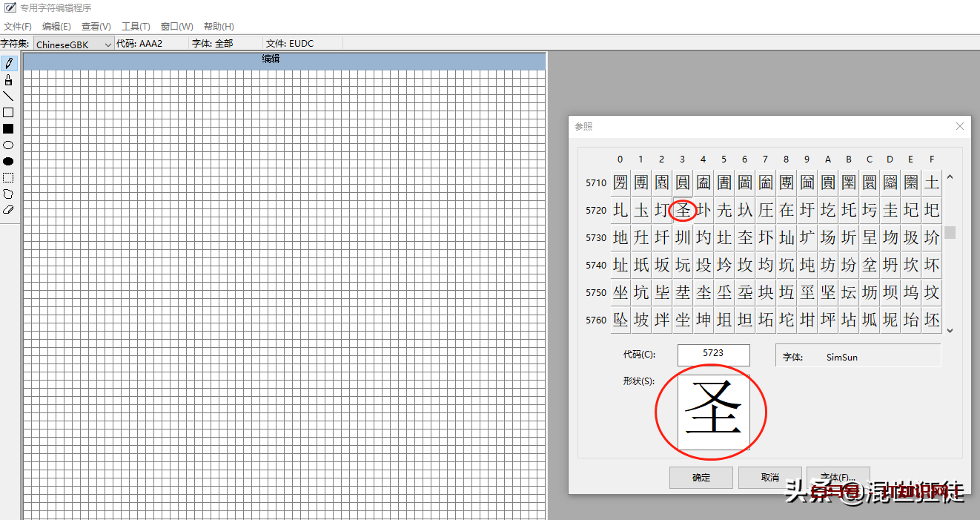The height and width of the screenshot is (520, 980).
Task: Click the down arrow of the character grid scrollbar
Action: (950, 331)
